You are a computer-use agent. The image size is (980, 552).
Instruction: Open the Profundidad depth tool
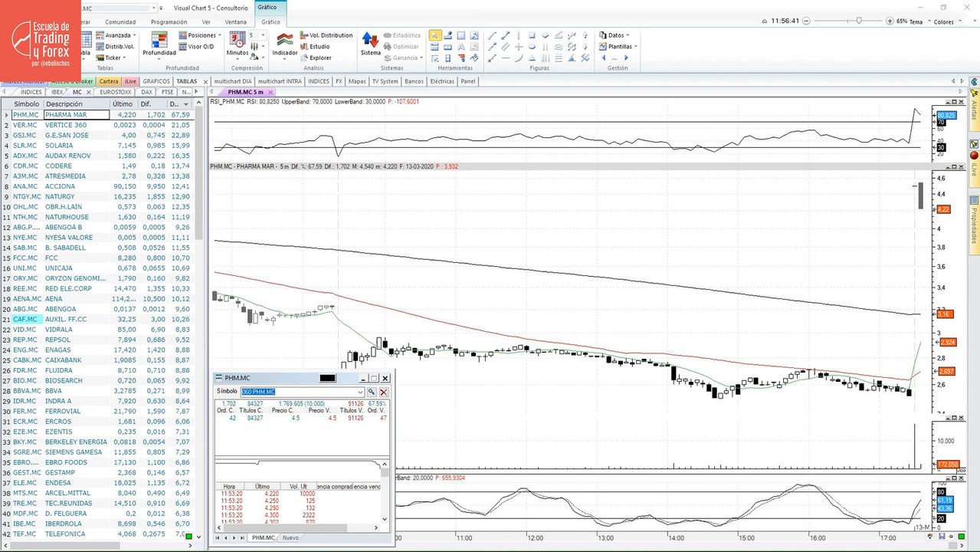159,44
